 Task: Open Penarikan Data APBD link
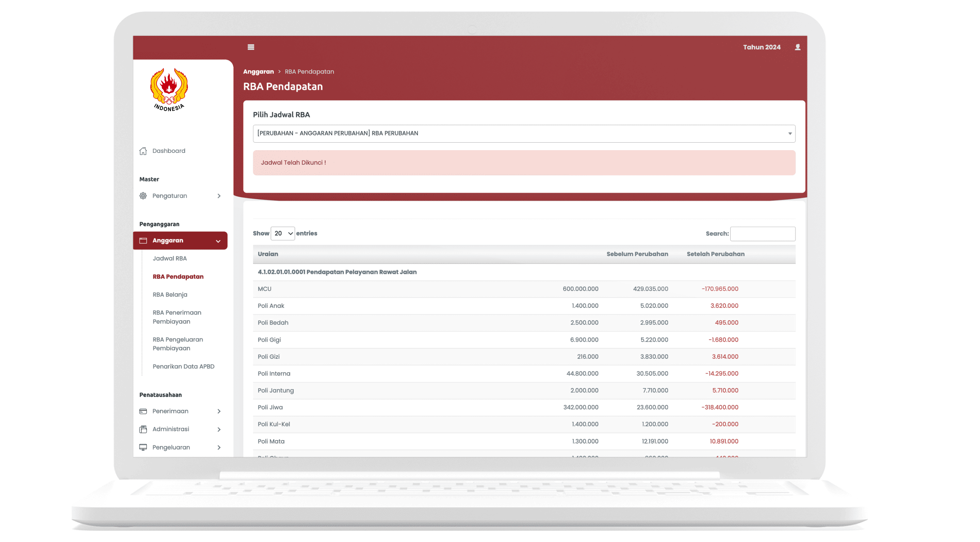(x=183, y=366)
